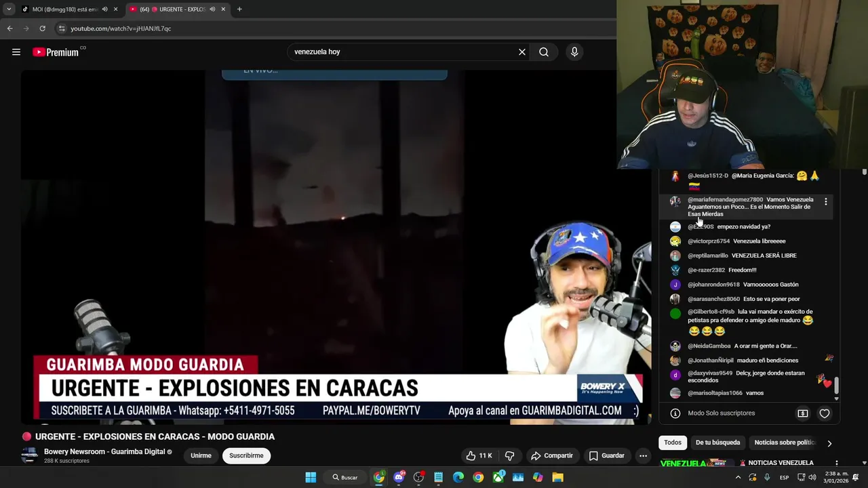Select the Todos filter chip

tap(673, 443)
